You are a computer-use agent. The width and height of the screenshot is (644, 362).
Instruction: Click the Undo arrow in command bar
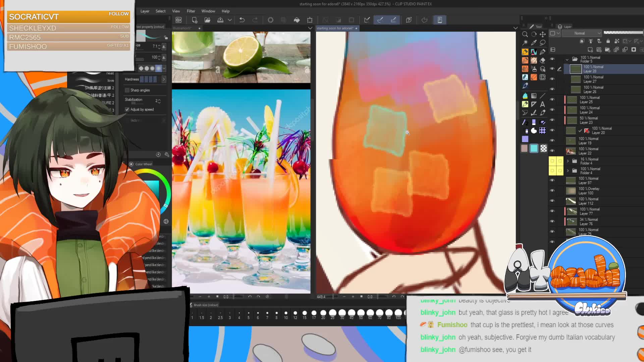(x=242, y=20)
